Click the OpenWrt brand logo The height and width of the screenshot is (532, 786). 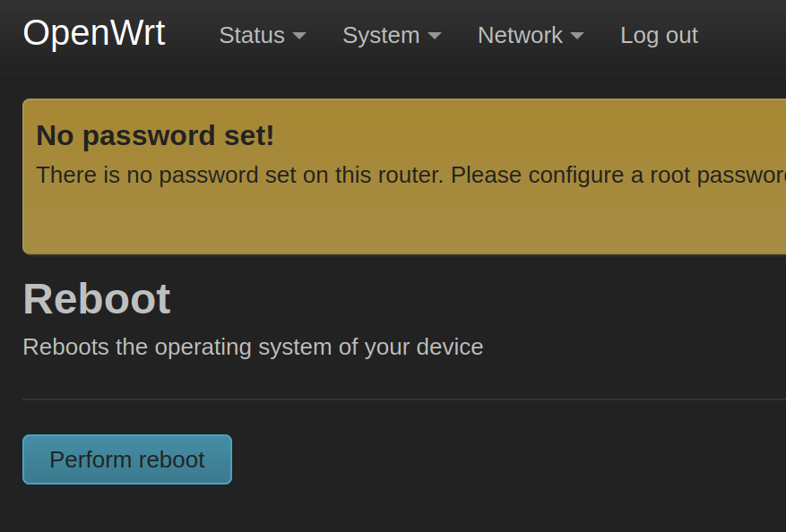click(93, 34)
